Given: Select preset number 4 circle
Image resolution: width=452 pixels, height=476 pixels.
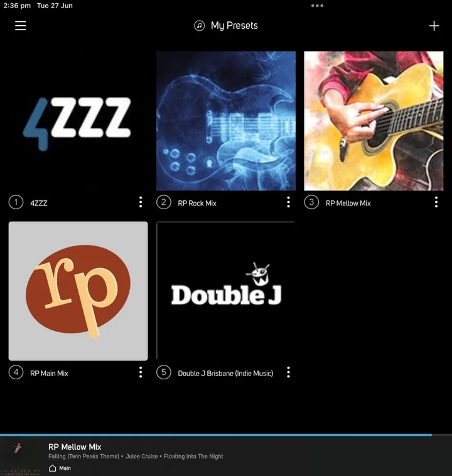Looking at the screenshot, I should (16, 372).
